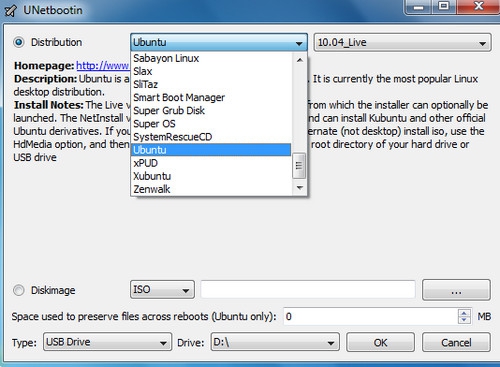The image size is (500, 367).
Task: Maximize the UNetbootin window
Action: click(444, 7)
